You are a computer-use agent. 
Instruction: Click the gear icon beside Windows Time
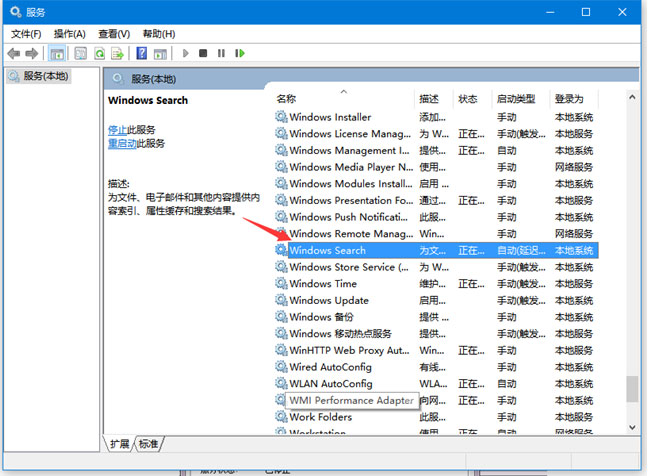click(x=281, y=284)
